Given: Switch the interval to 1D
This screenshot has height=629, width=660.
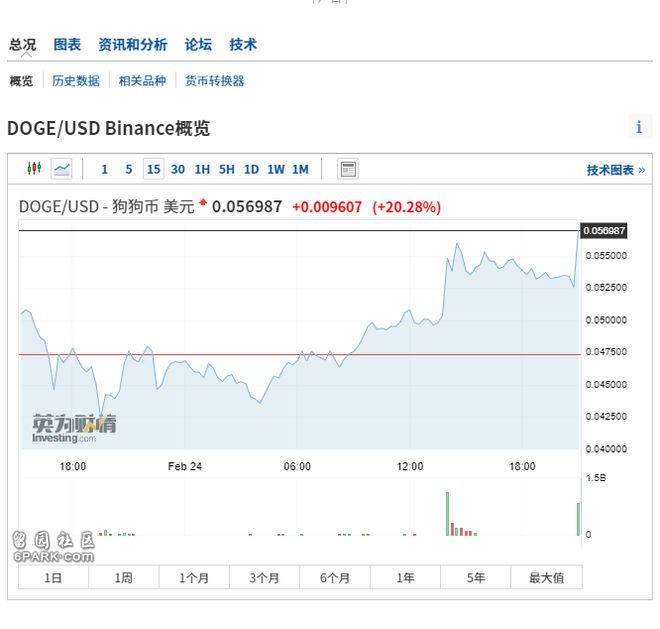Looking at the screenshot, I should 251,169.
